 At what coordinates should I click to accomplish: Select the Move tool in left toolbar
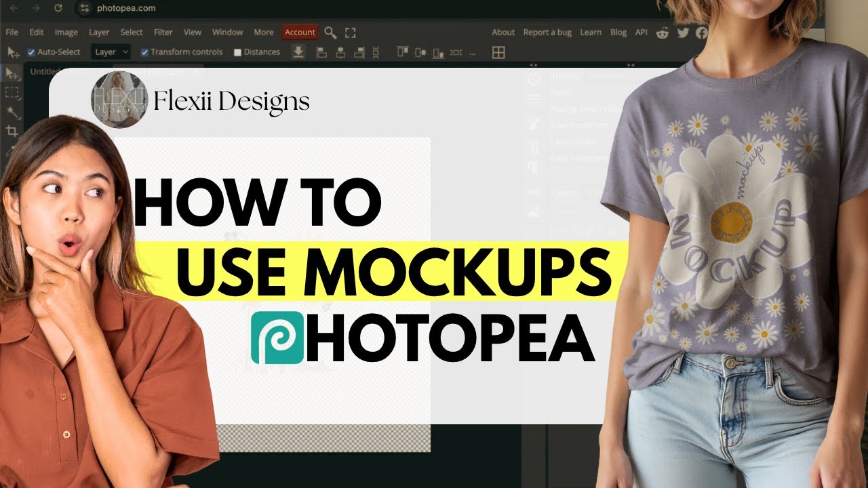[x=12, y=73]
